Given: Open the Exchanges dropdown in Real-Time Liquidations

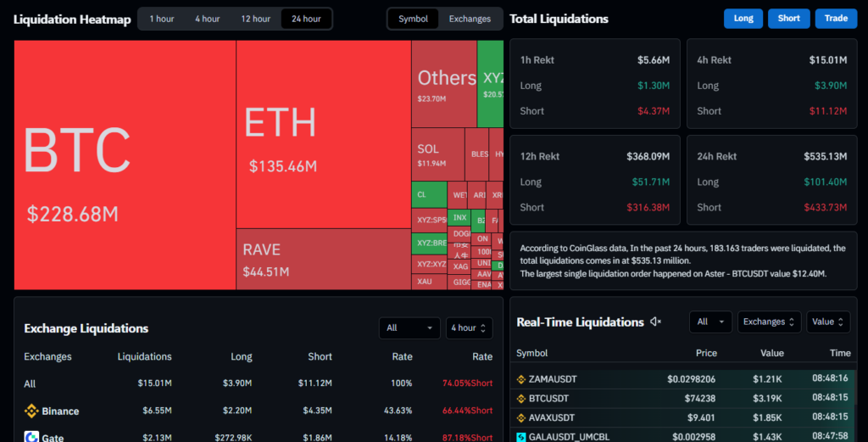Looking at the screenshot, I should 769,322.
